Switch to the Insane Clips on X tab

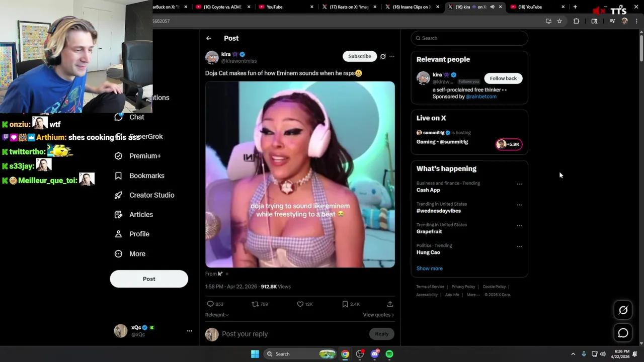[x=412, y=7]
